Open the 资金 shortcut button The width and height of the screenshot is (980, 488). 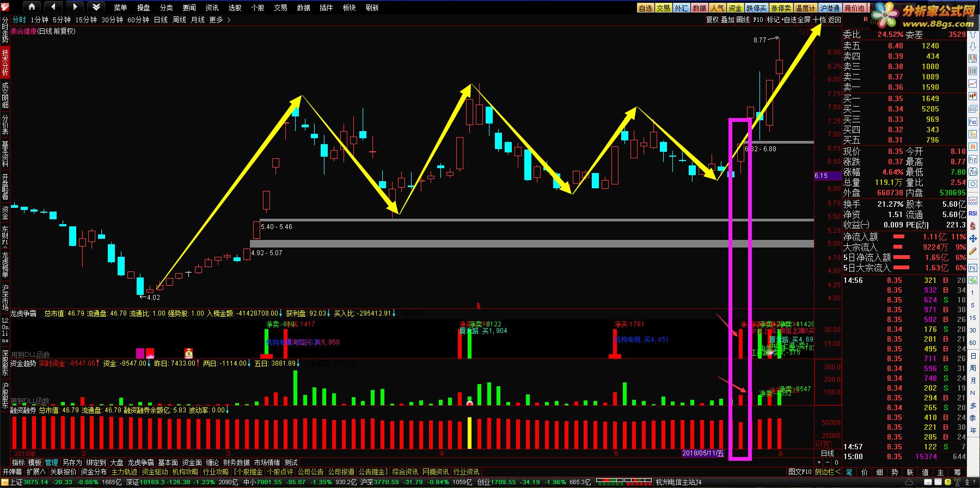(736, 8)
